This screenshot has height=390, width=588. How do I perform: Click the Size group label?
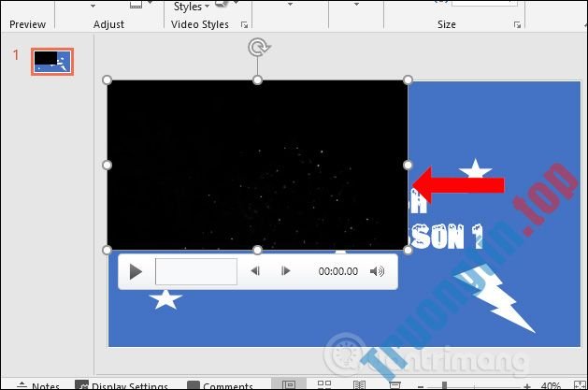tap(447, 24)
